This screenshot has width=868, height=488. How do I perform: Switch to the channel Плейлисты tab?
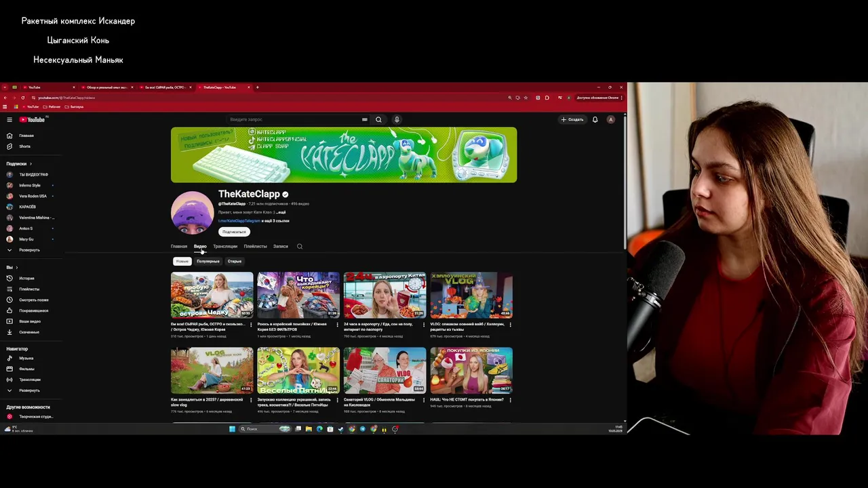(255, 247)
